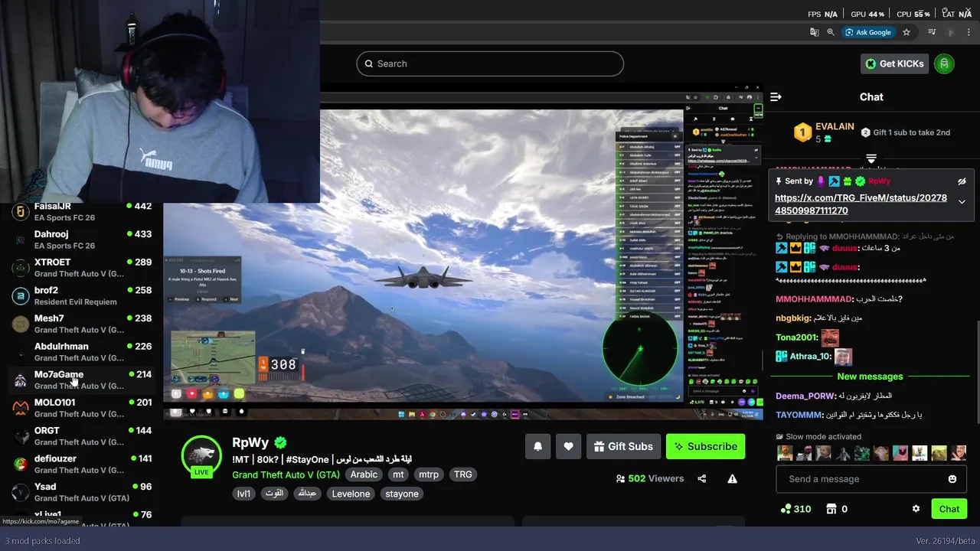This screenshot has width=980, height=551.
Task: Select the TRG tag
Action: click(463, 474)
